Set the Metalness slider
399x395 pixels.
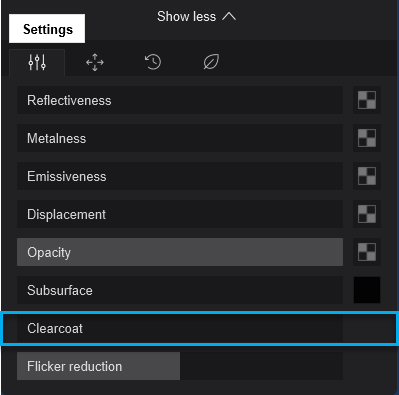tap(180, 138)
